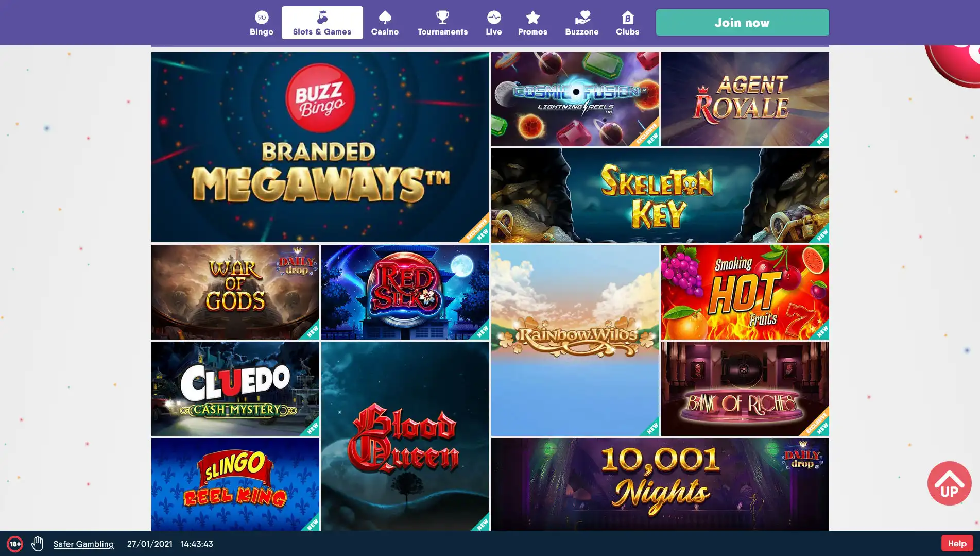Image resolution: width=980 pixels, height=556 pixels.
Task: Click the red UP back-to-top button
Action: [949, 483]
